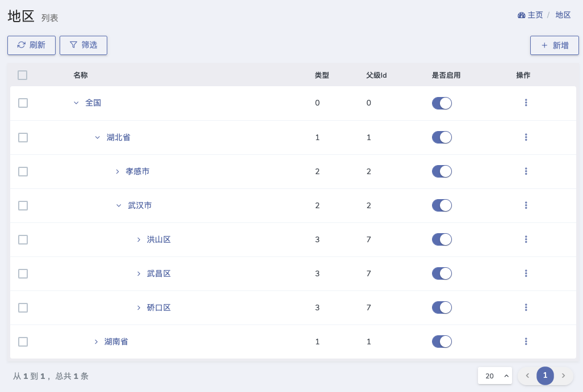The width and height of the screenshot is (583, 392).
Task: Check the checkbox for 湖南省 row
Action: [23, 342]
